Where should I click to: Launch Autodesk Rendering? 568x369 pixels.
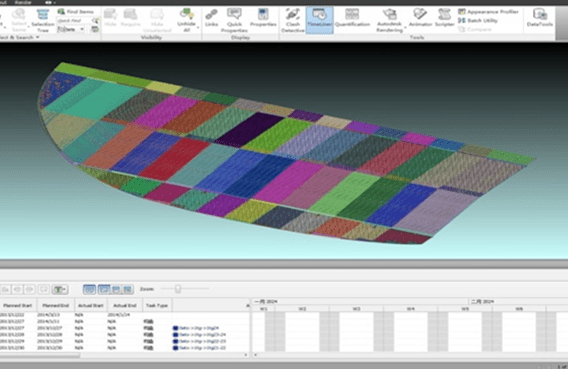point(389,20)
